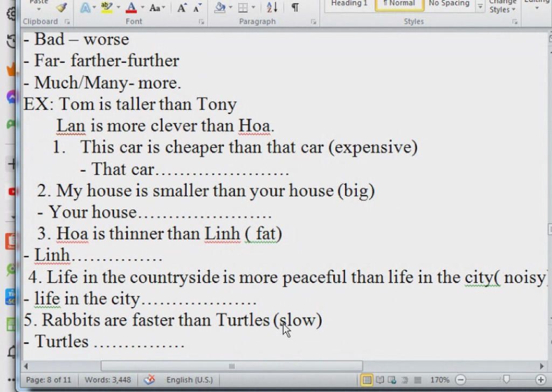
Task: Click the English (U.S.) language indicator
Action: coord(189,380)
